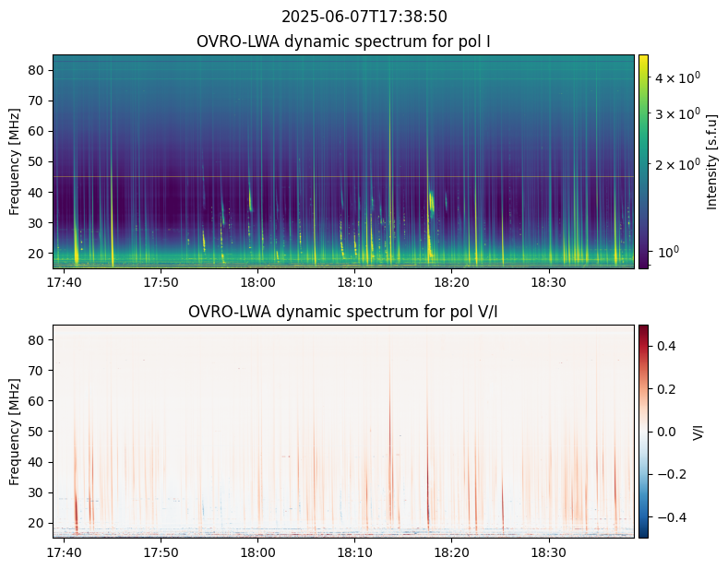The width and height of the screenshot is (728, 569).
Task: Click the red-blue V/I colorbar
Action: [643, 431]
